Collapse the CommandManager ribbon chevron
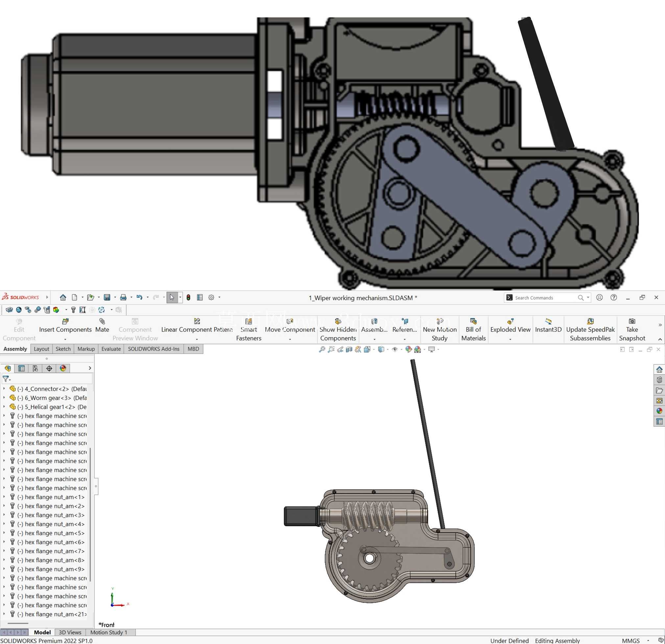665x644 pixels. coord(660,339)
